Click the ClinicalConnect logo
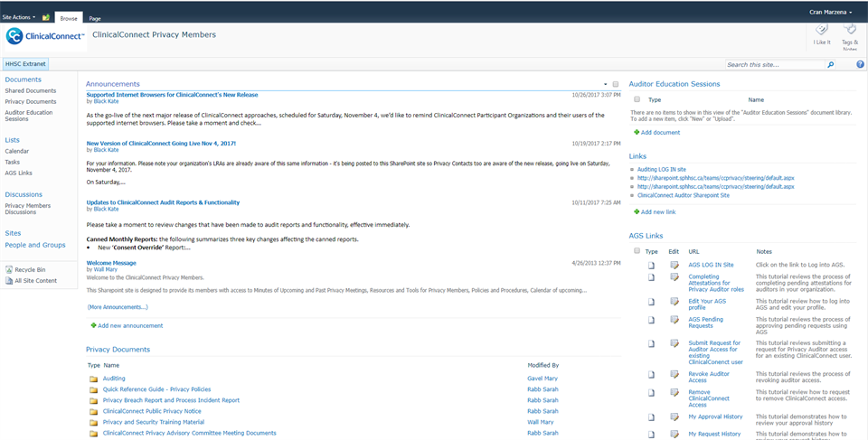 point(45,36)
